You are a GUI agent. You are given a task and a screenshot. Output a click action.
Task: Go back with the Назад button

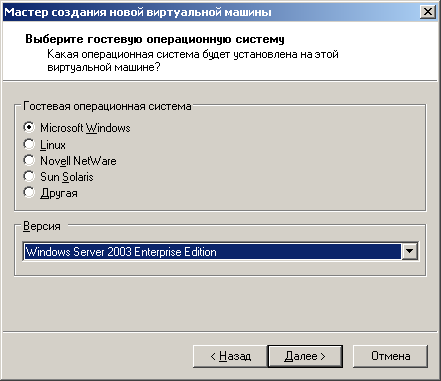pos(230,356)
